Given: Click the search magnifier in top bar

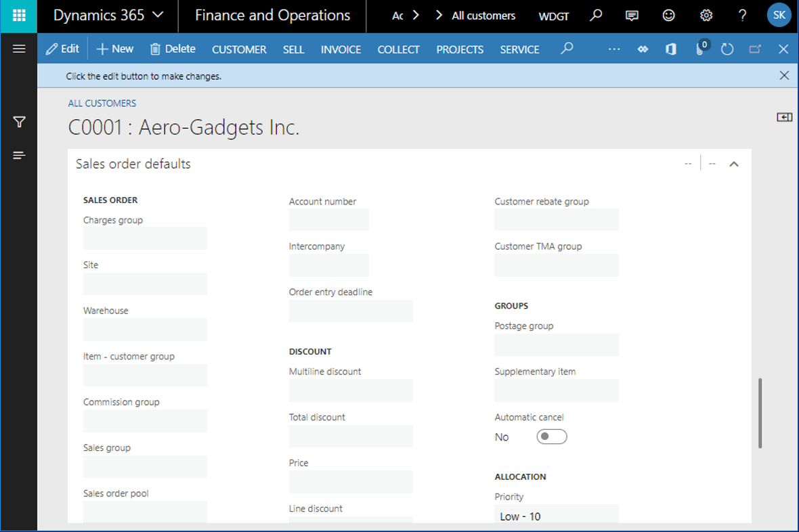Looking at the screenshot, I should pyautogui.click(x=596, y=16).
